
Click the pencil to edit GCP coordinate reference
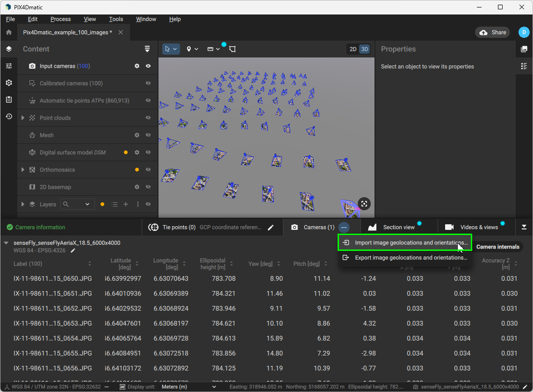coord(271,227)
